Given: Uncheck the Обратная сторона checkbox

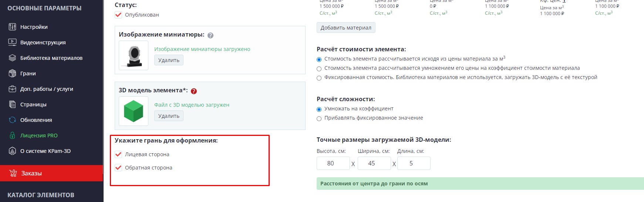Looking at the screenshot, I should pos(118,168).
